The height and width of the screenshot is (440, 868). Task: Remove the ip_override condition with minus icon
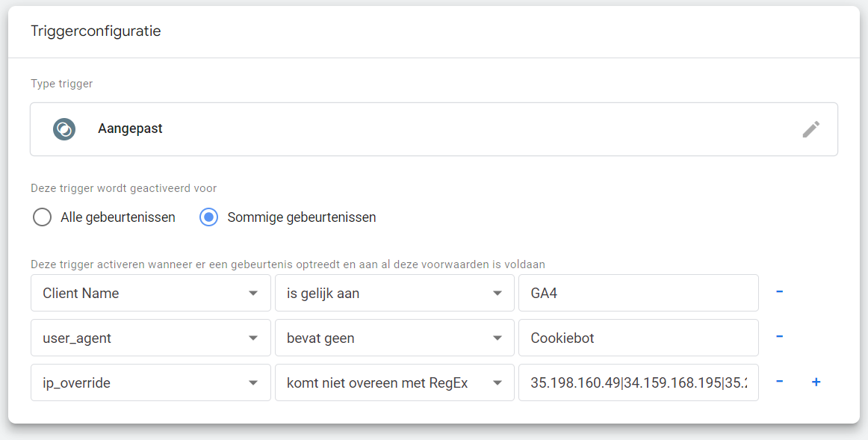[x=779, y=382]
